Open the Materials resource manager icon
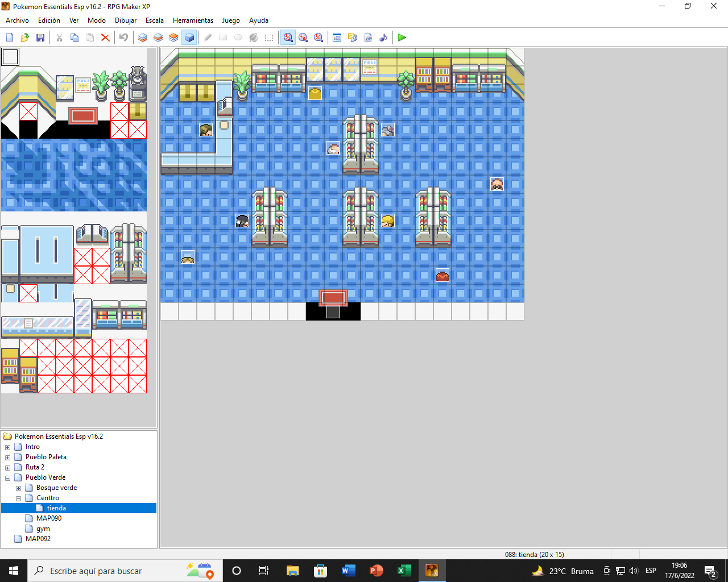Screen dimensions: 728x582 [353, 38]
